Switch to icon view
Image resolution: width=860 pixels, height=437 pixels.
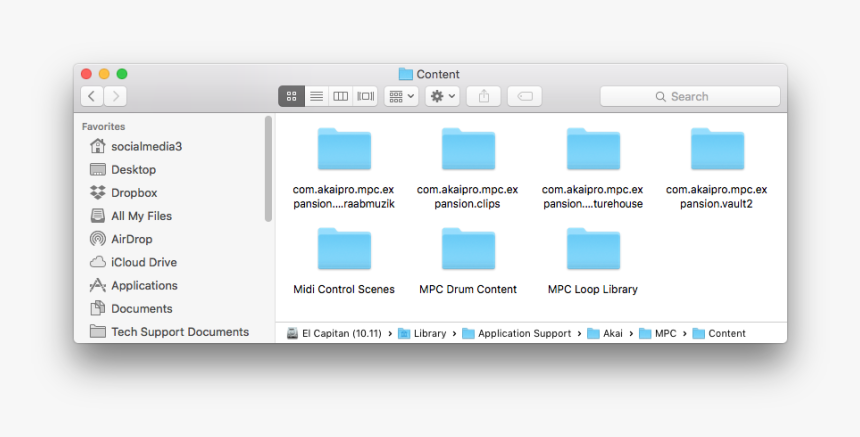[x=291, y=97]
